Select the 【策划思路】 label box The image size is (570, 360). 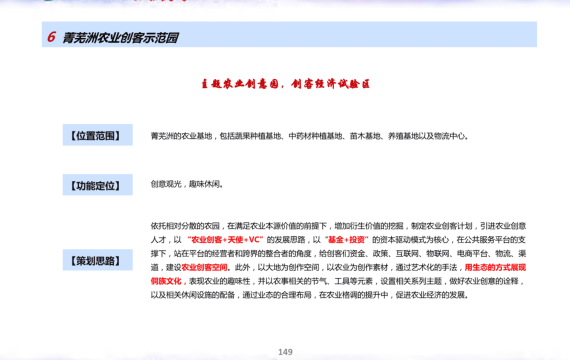click(97, 260)
